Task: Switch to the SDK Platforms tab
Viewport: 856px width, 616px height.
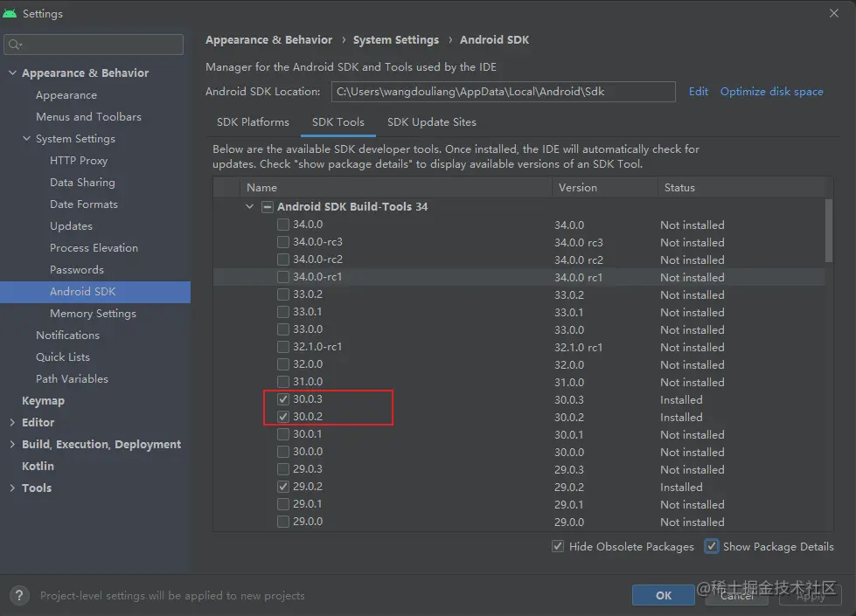Action: pos(253,122)
